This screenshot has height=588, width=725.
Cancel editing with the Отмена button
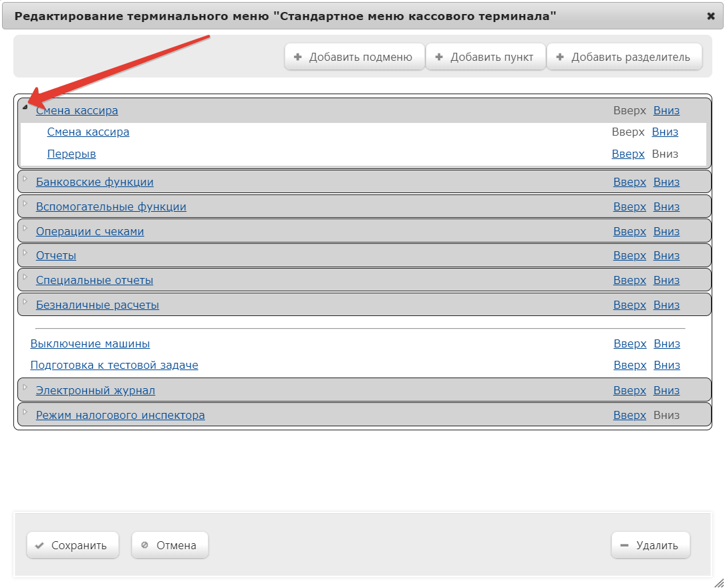pyautogui.click(x=170, y=545)
